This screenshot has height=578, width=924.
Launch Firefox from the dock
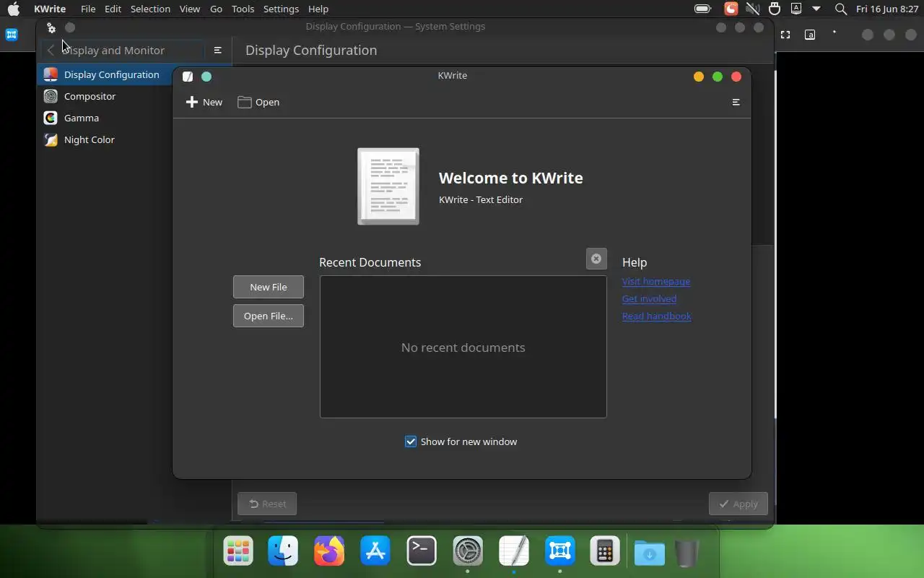[x=329, y=551]
